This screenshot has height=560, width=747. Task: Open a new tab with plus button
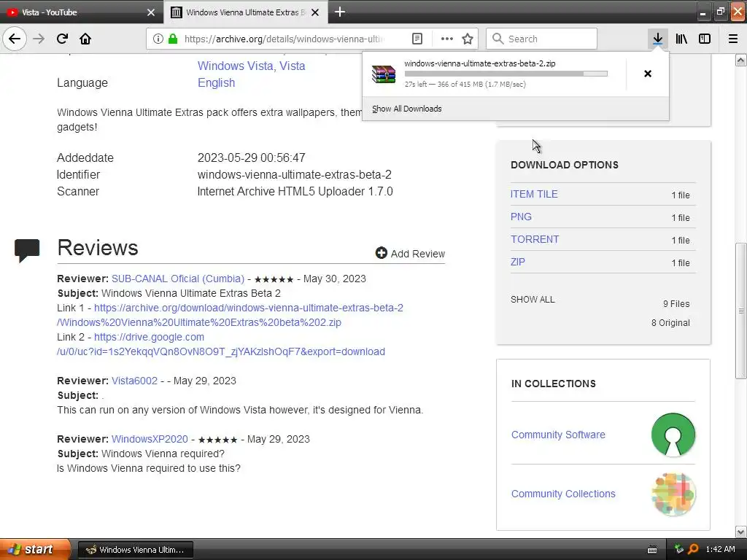tap(340, 12)
